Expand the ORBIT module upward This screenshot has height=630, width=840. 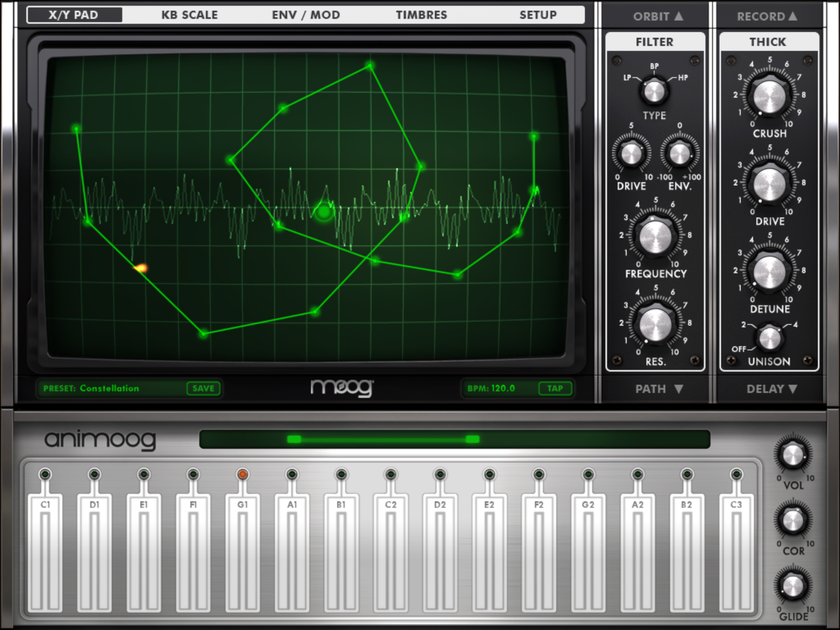[x=658, y=16]
